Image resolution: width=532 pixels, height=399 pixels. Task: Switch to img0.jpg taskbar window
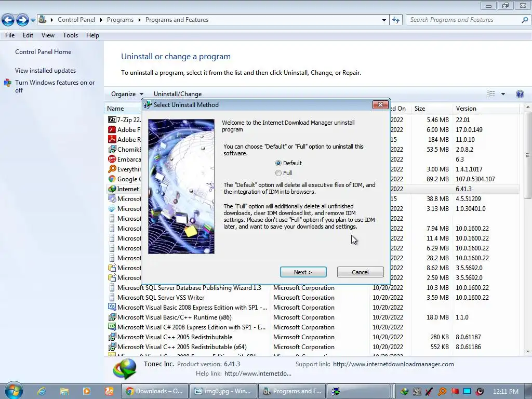tap(223, 391)
